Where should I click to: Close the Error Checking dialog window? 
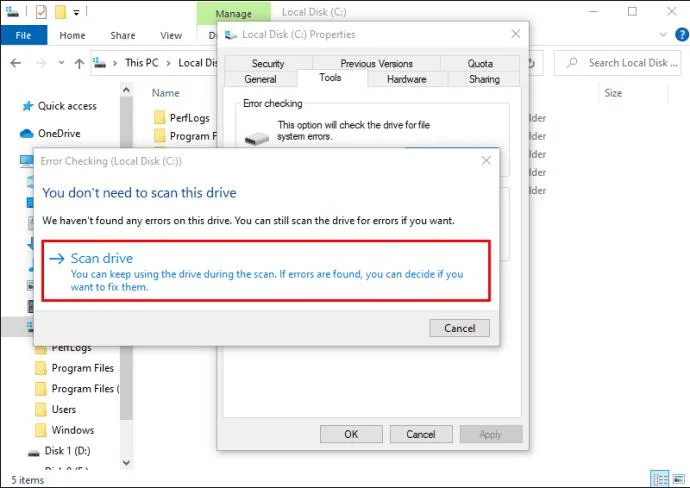(486, 161)
